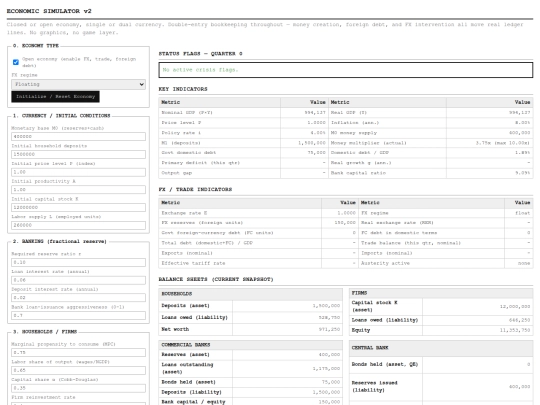
Task: Edit the Initial price level P field
Action: click(79, 172)
